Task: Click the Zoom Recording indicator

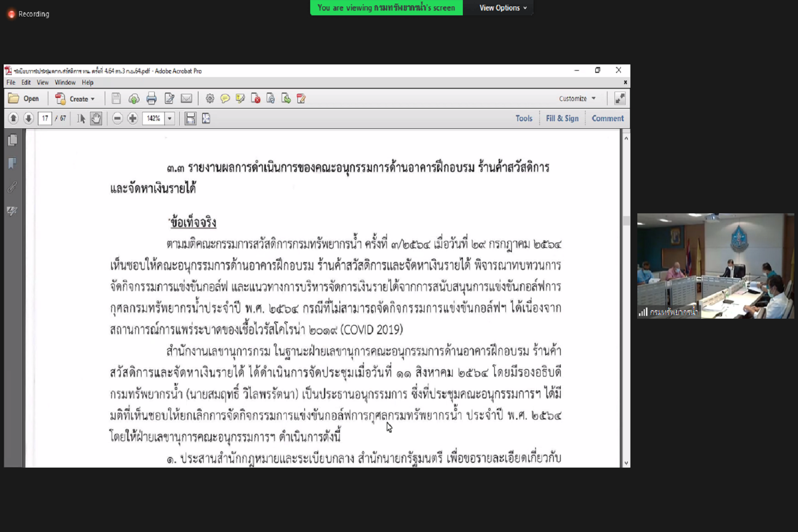Action: click(28, 14)
